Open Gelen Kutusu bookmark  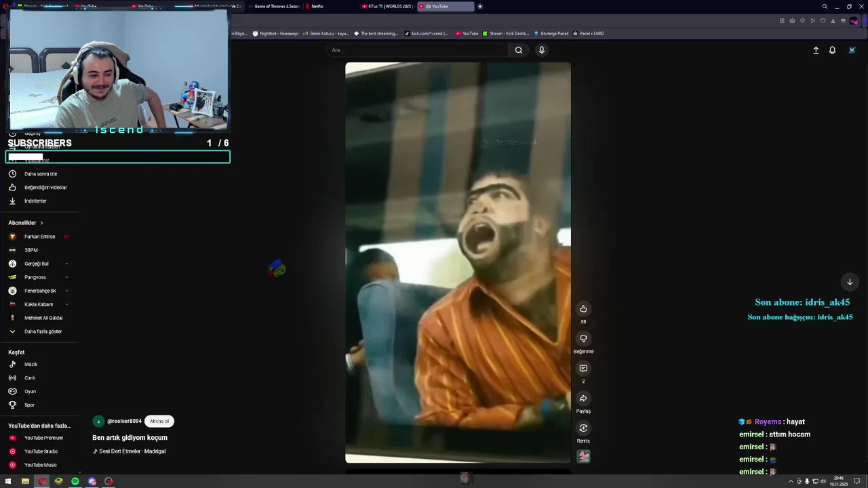click(x=325, y=33)
